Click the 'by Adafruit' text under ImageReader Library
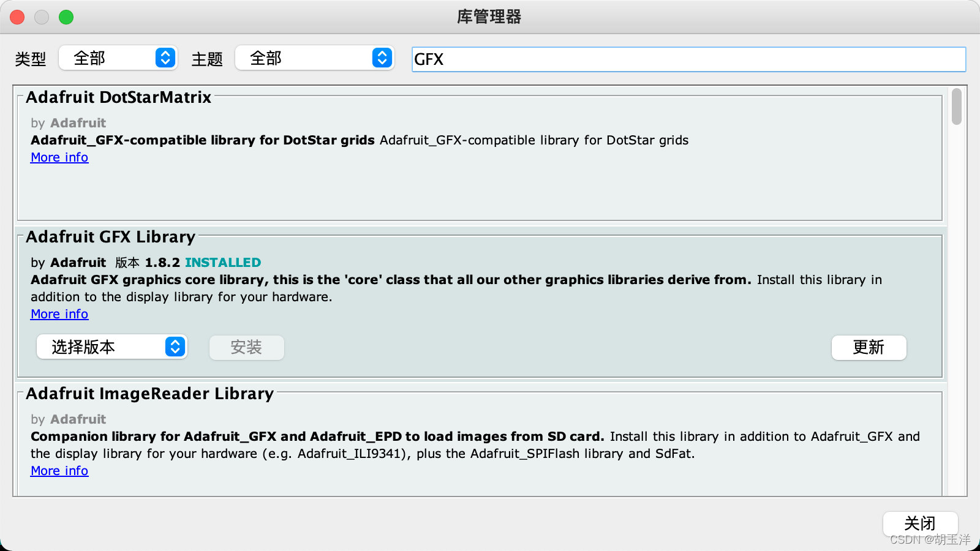This screenshot has height=551, width=980. 69,419
